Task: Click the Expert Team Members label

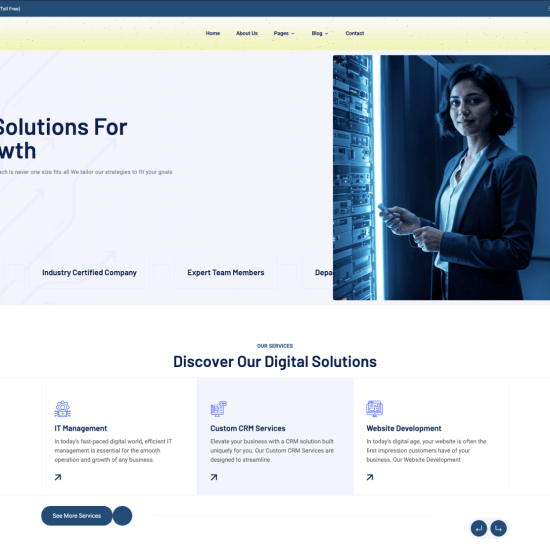Action: coord(226,273)
